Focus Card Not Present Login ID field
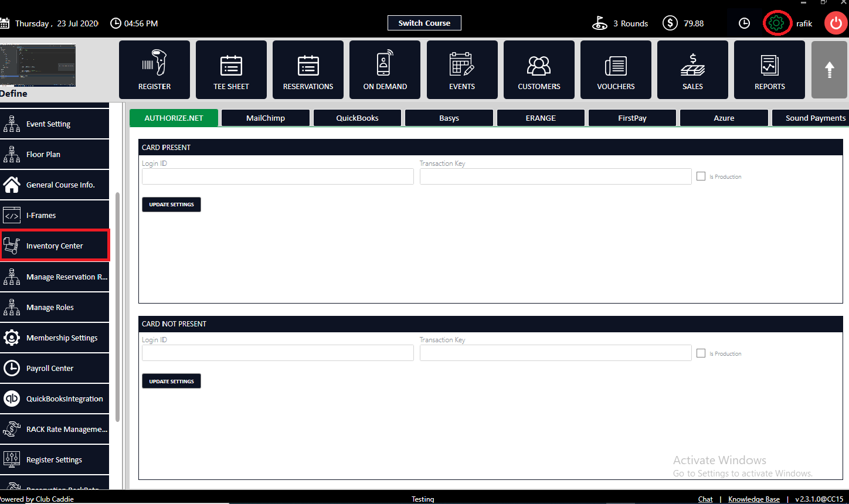The height and width of the screenshot is (504, 849). [278, 353]
